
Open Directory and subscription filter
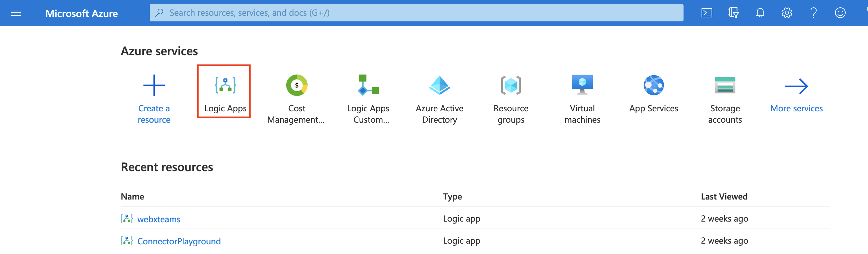733,13
